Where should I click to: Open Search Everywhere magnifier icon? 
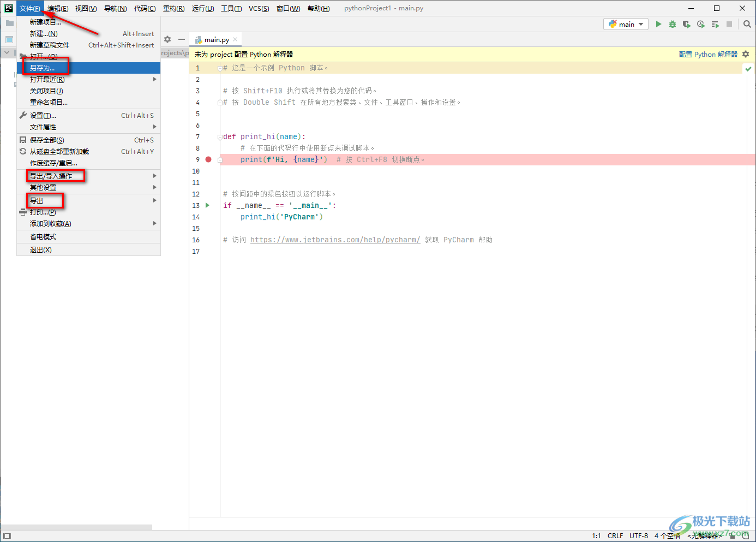[x=747, y=24]
